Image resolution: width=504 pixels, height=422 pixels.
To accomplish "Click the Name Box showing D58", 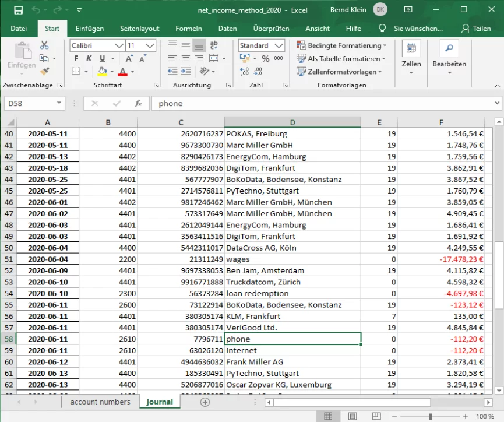I will 29,103.
